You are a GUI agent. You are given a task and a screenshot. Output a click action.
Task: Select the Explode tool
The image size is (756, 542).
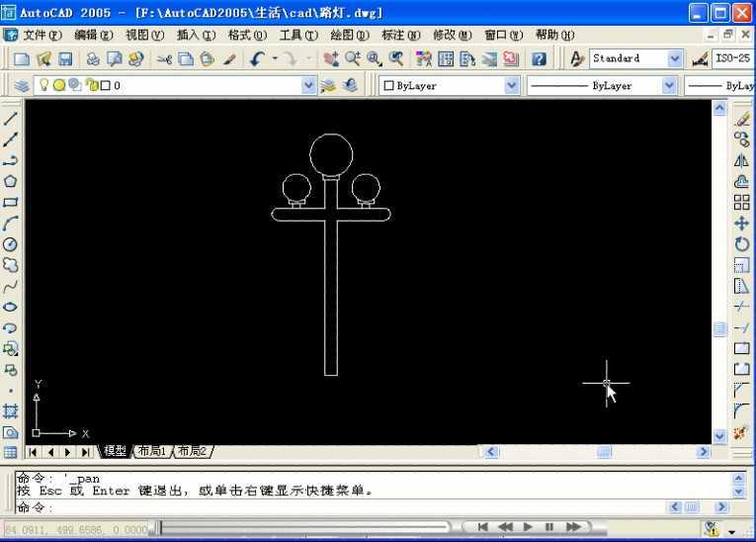tap(741, 432)
